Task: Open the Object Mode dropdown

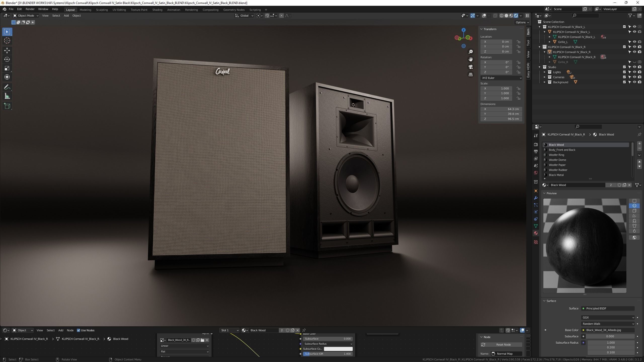Action: 26,16
